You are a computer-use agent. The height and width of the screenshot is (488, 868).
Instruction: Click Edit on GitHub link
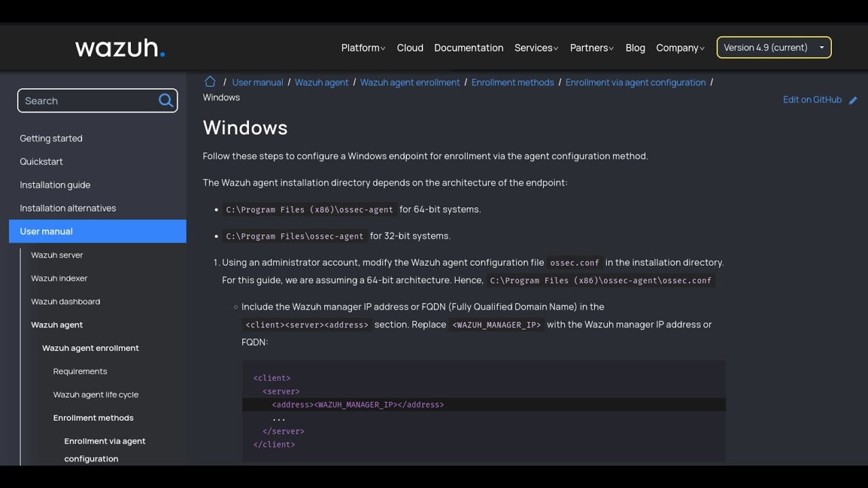click(812, 100)
